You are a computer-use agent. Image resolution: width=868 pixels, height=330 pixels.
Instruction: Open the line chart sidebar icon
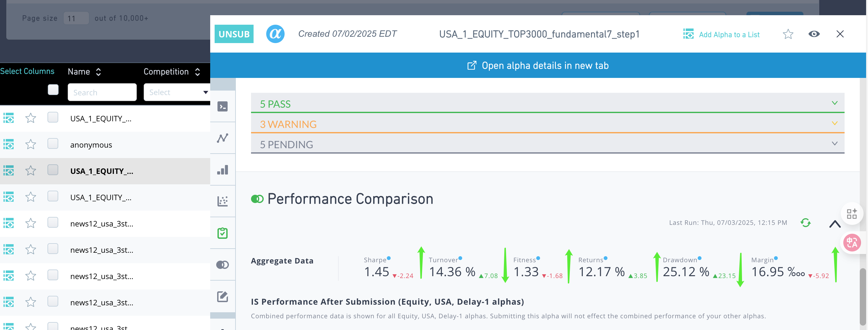pyautogui.click(x=223, y=138)
